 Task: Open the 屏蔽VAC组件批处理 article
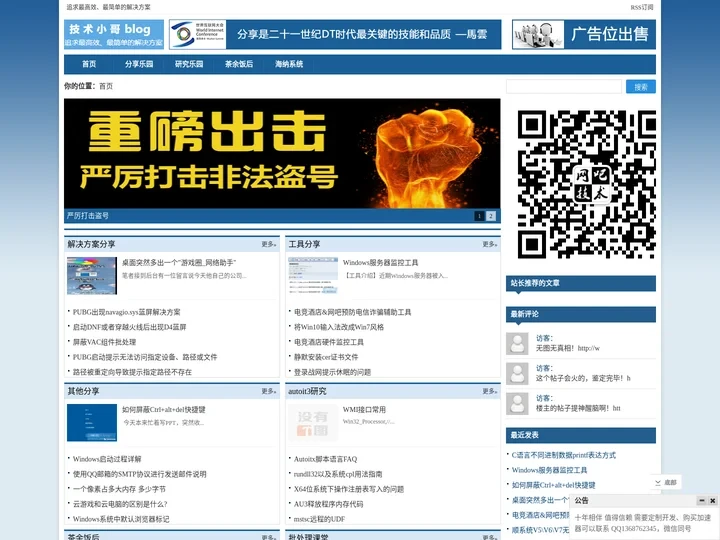[x=104, y=342]
